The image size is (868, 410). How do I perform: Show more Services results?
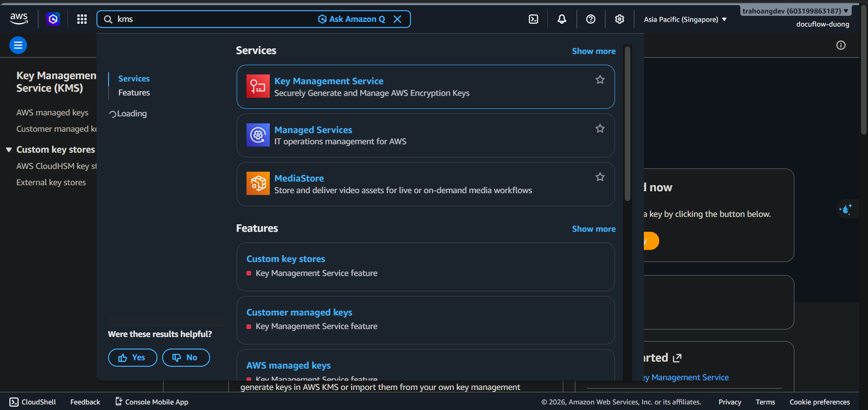(x=594, y=51)
